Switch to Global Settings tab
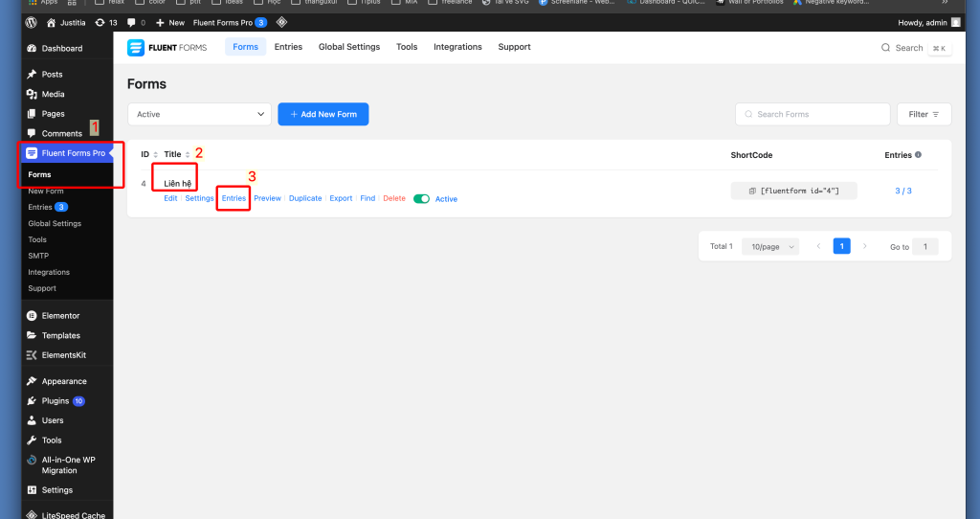The image size is (980, 519). click(348, 47)
